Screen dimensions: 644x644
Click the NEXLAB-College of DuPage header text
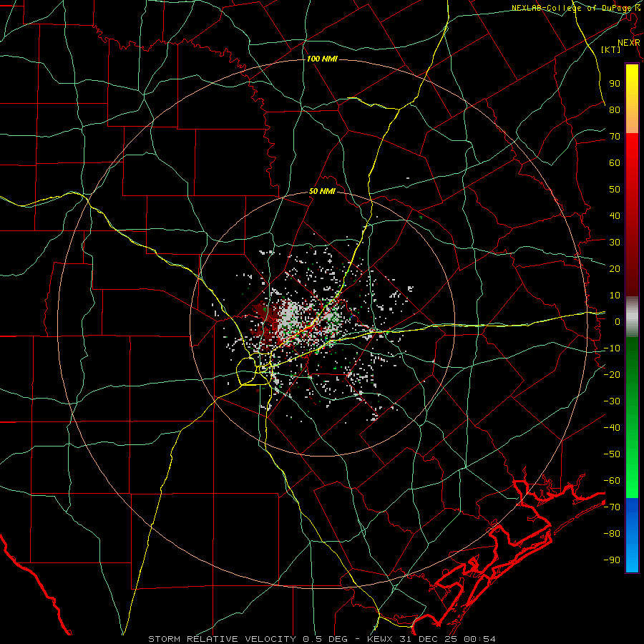click(576, 8)
